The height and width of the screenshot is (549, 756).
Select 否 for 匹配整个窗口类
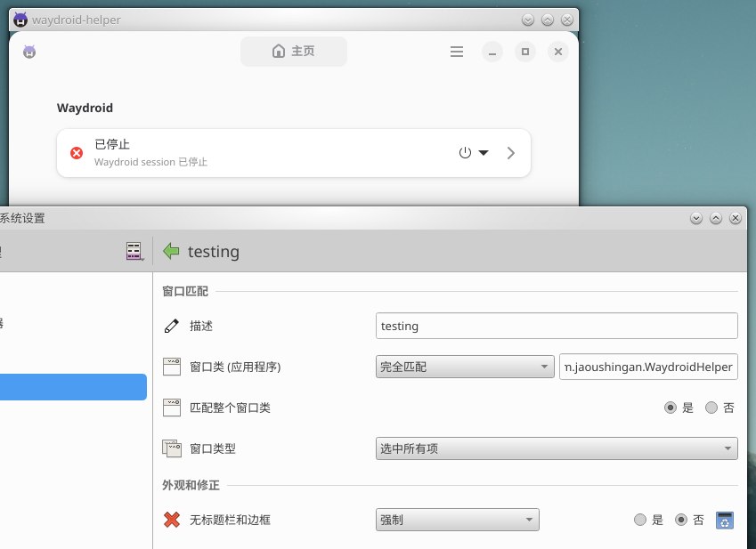point(711,408)
